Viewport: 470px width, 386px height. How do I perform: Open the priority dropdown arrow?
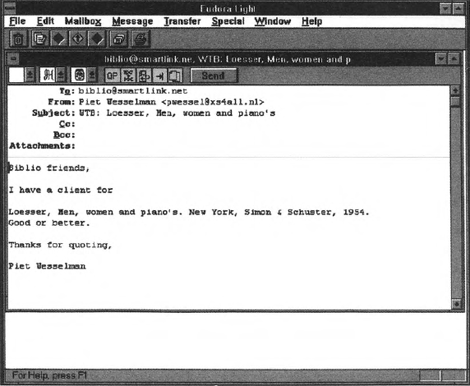(x=30, y=75)
